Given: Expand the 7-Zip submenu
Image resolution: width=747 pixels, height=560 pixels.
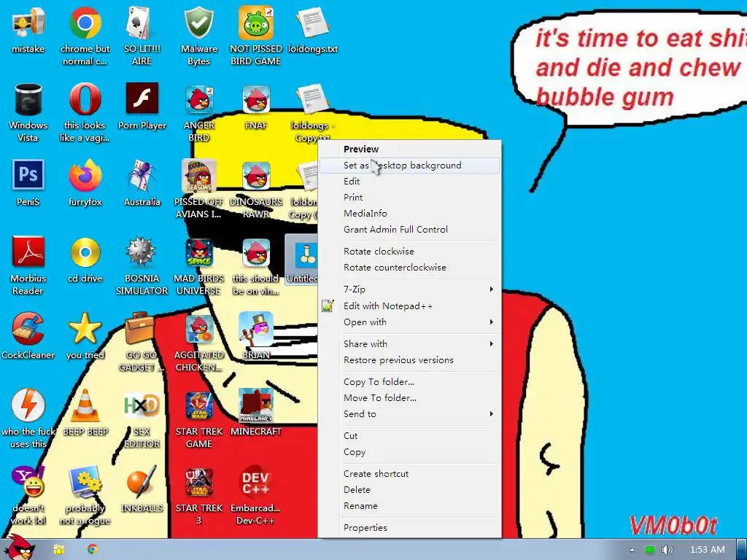Looking at the screenshot, I should click(x=409, y=289).
